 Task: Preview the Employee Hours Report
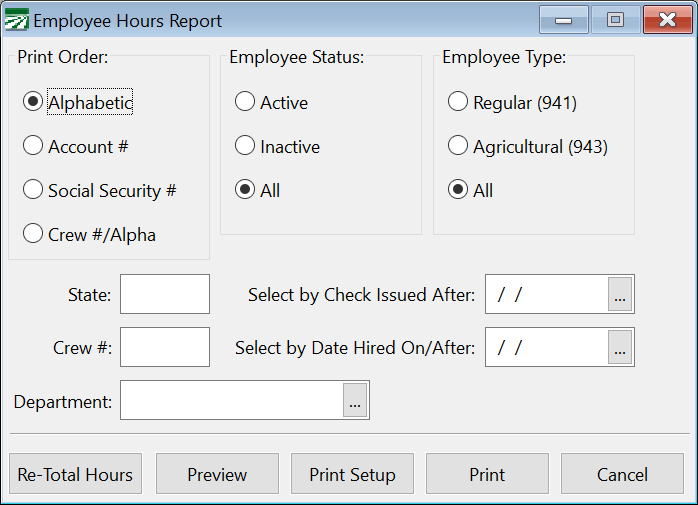coord(217,474)
